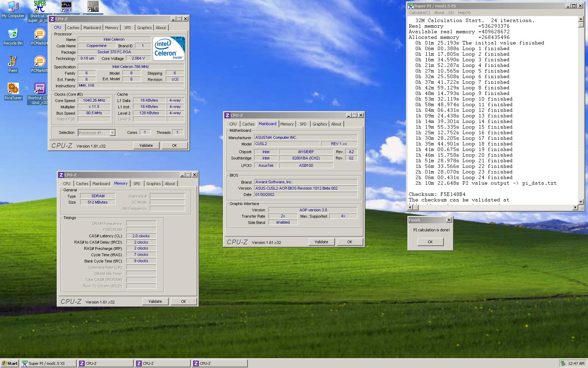Image resolution: width=588 pixels, height=368 pixels.
Task: Click Super PI vertical scrollbar up arrow
Action: point(581,19)
